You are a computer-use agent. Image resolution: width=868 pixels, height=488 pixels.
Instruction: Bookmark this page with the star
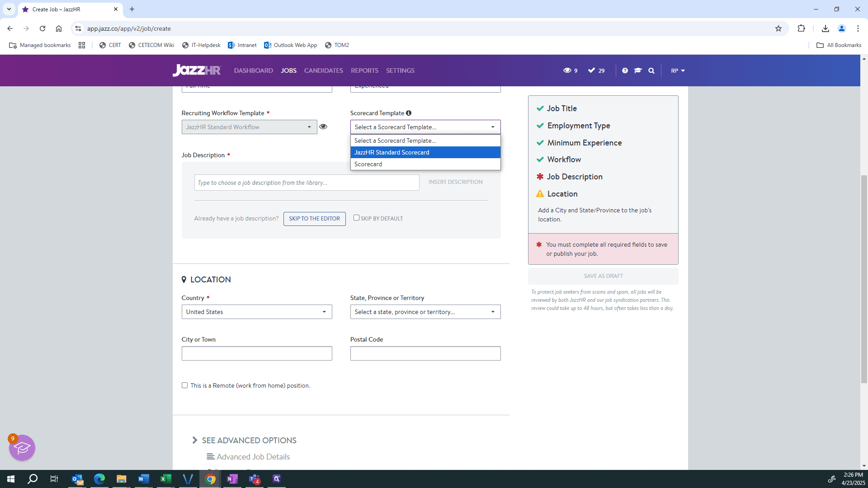point(778,28)
